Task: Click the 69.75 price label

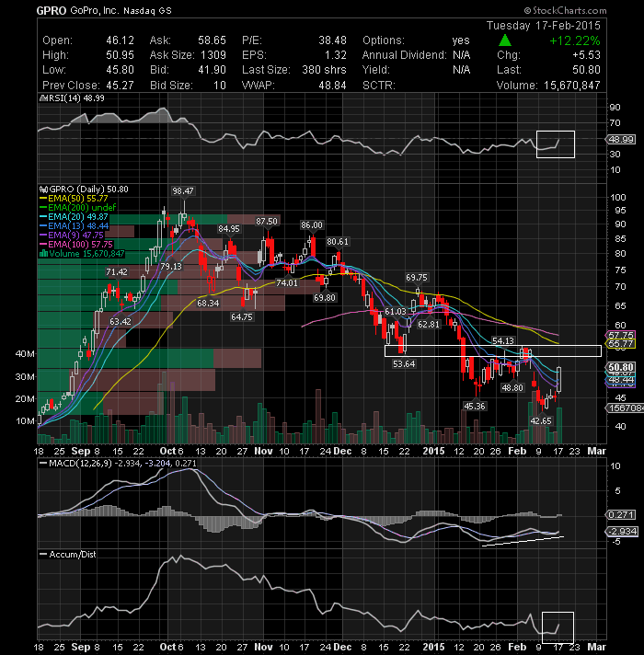Action: tap(417, 278)
